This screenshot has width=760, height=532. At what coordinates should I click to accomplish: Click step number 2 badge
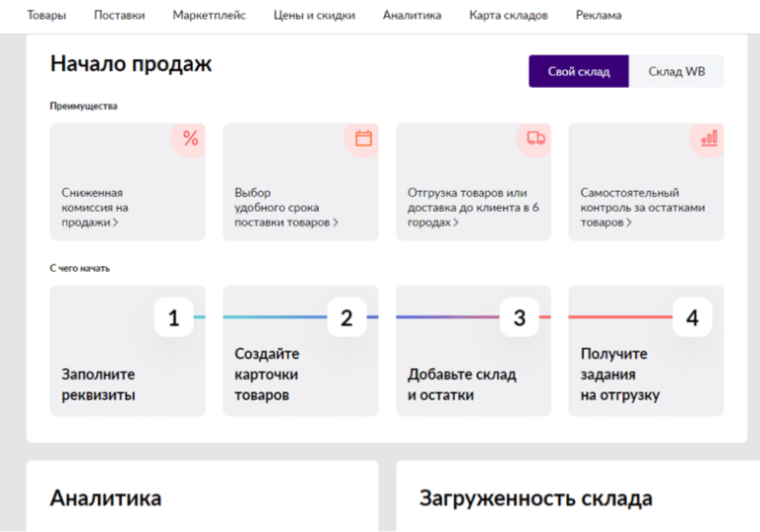(x=346, y=318)
